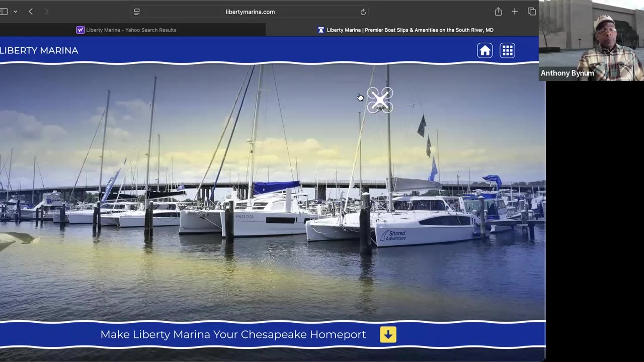Click the Liberty Marina favicon on active tab
The height and width of the screenshot is (362, 644).
pos(321,30)
